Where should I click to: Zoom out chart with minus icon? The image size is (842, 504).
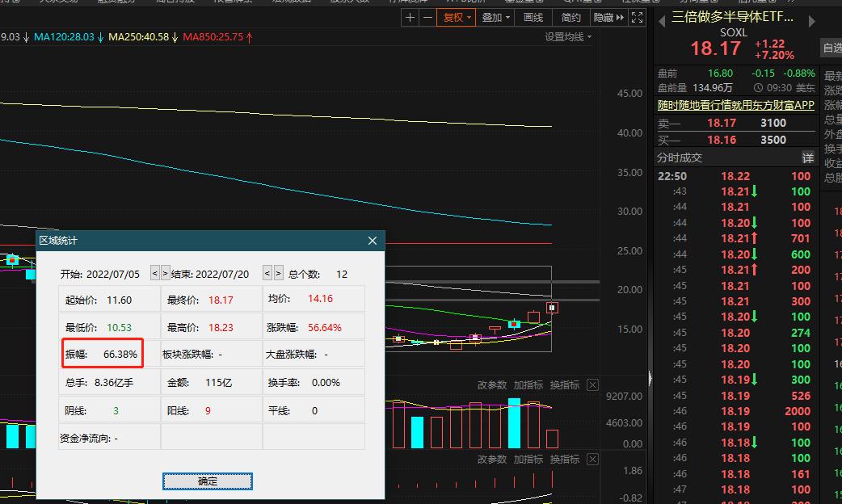pyautogui.click(x=427, y=17)
